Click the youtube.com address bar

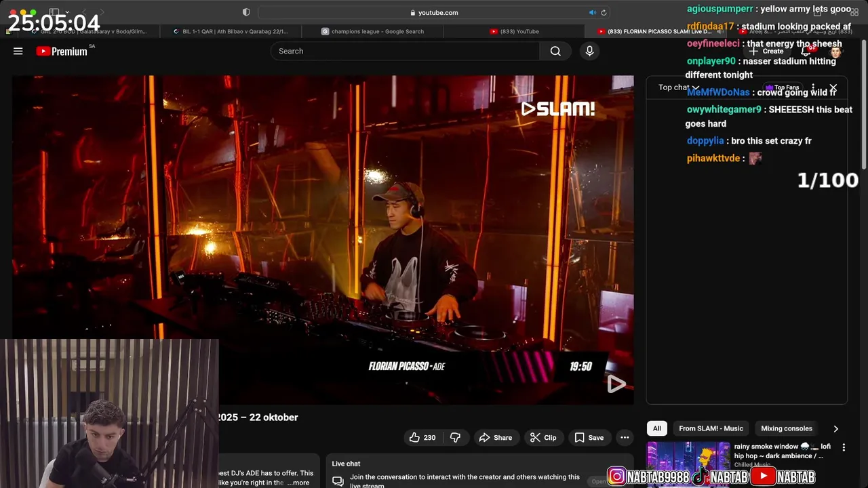coord(434,12)
